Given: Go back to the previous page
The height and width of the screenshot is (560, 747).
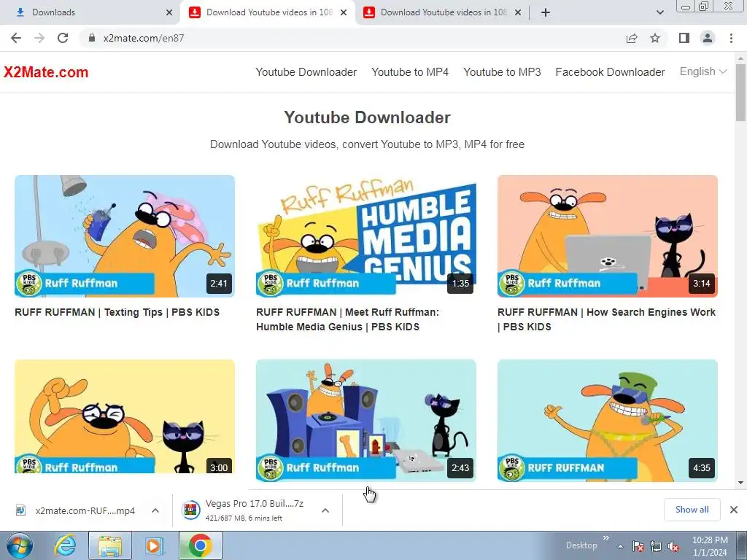Looking at the screenshot, I should point(16,38).
